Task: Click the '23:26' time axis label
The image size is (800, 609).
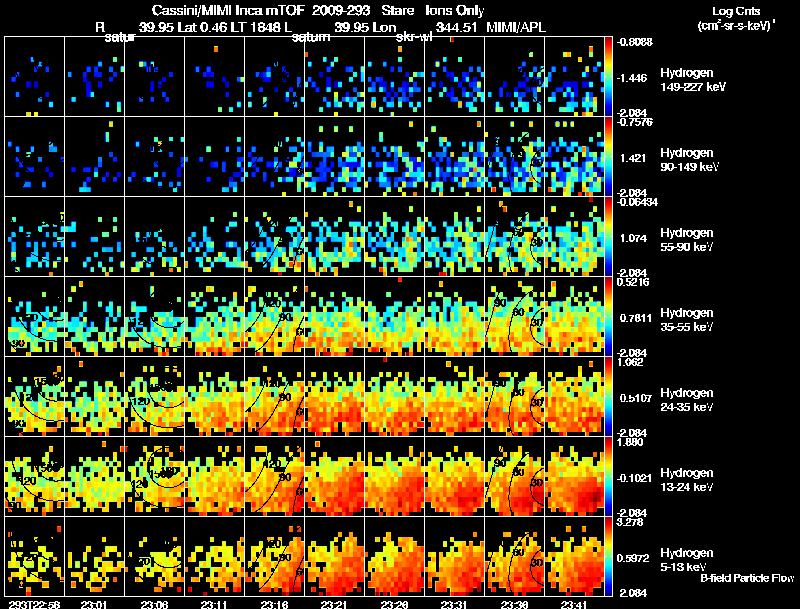Action: coord(394,604)
